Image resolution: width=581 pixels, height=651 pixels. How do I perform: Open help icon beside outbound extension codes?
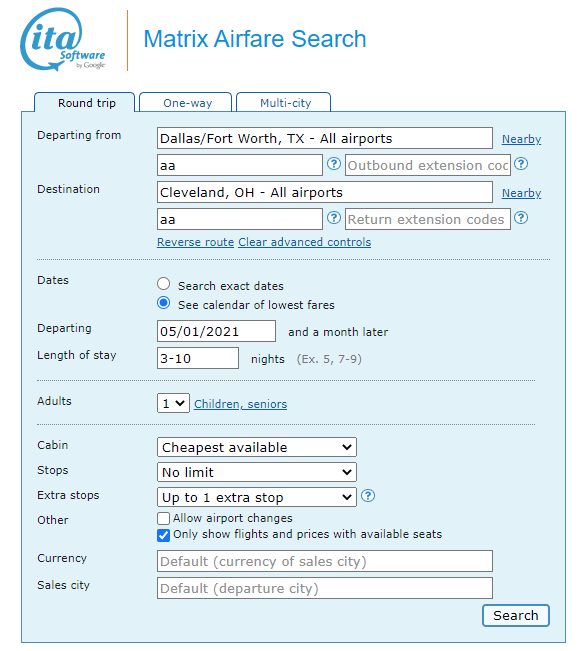pyautogui.click(x=521, y=164)
